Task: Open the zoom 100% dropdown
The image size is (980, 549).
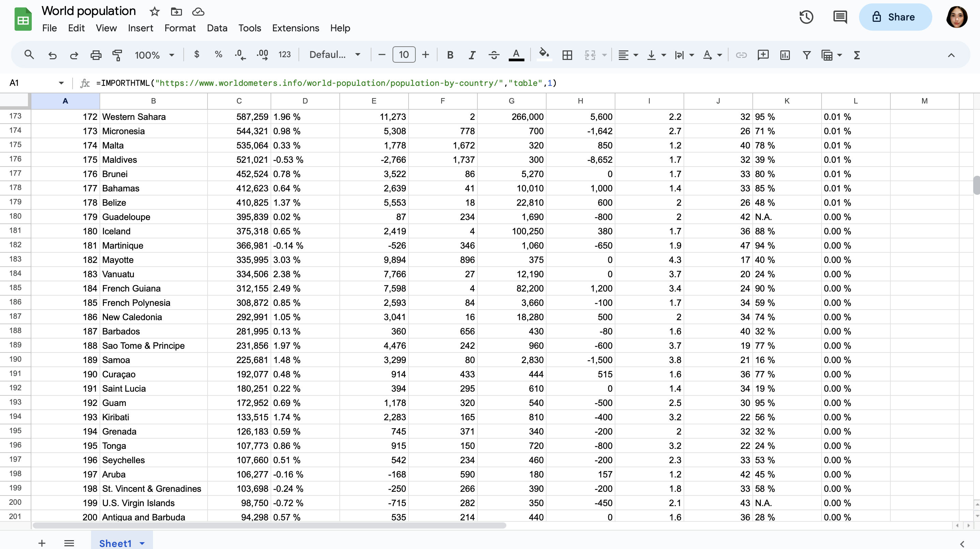Action: (x=154, y=55)
